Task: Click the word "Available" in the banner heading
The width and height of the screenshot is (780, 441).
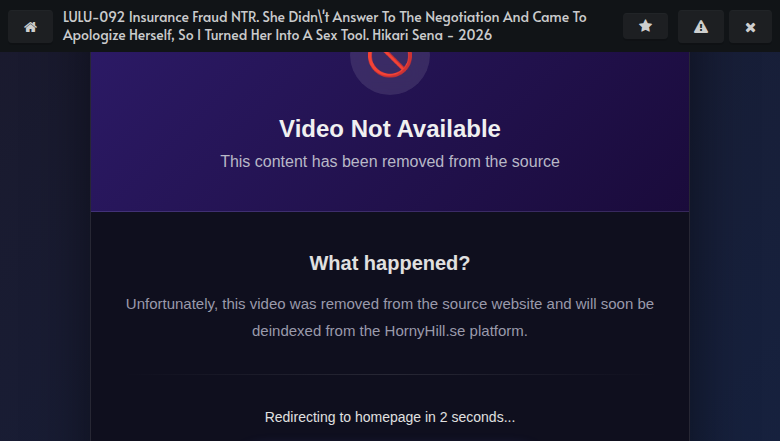Action: click(x=449, y=129)
